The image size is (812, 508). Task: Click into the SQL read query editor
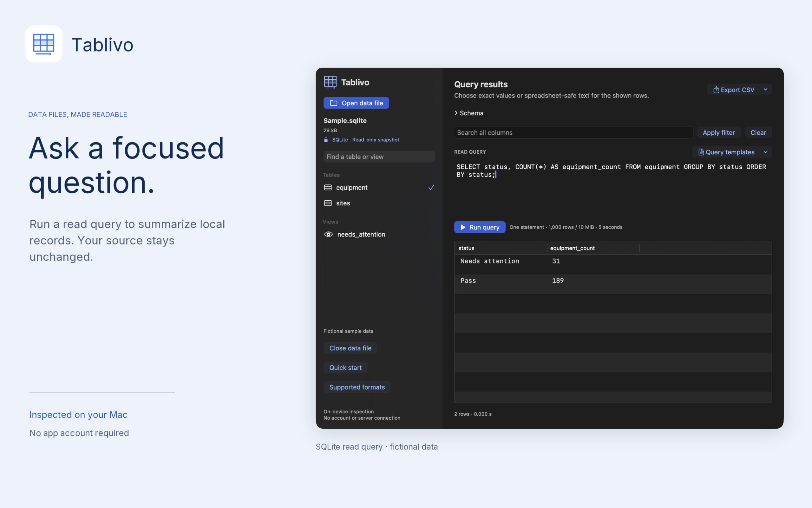pyautogui.click(x=613, y=188)
